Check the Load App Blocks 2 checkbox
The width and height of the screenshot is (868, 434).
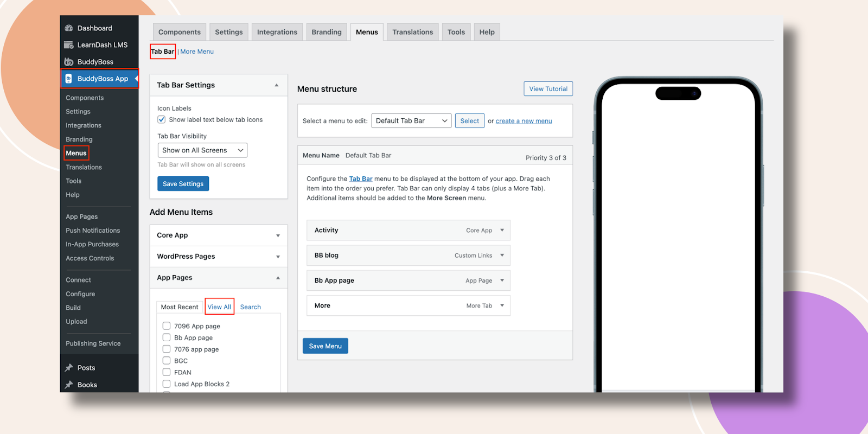coord(167,384)
